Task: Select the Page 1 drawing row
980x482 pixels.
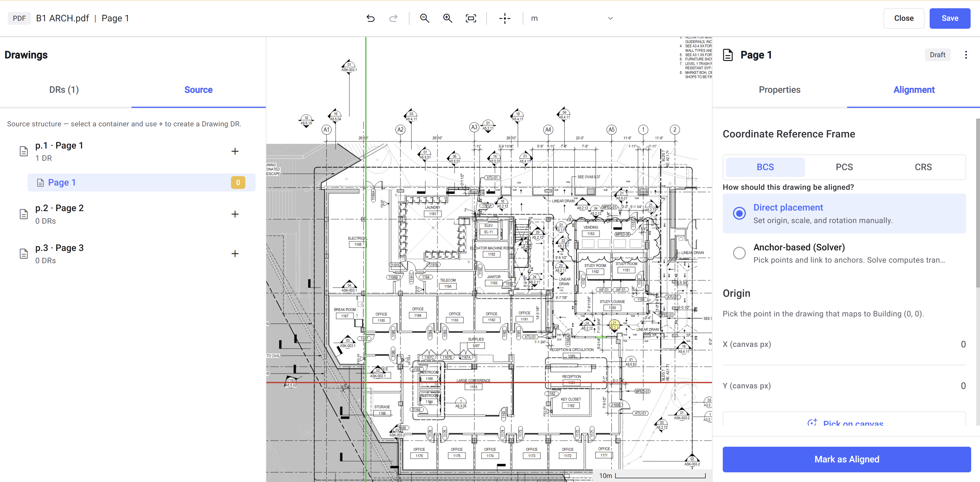Action: 141,183
